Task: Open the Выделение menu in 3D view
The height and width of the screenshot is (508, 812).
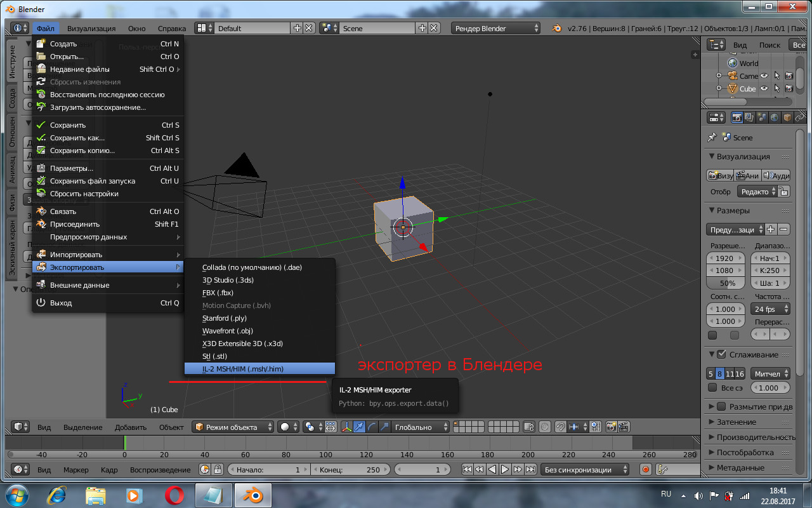Action: [83, 427]
